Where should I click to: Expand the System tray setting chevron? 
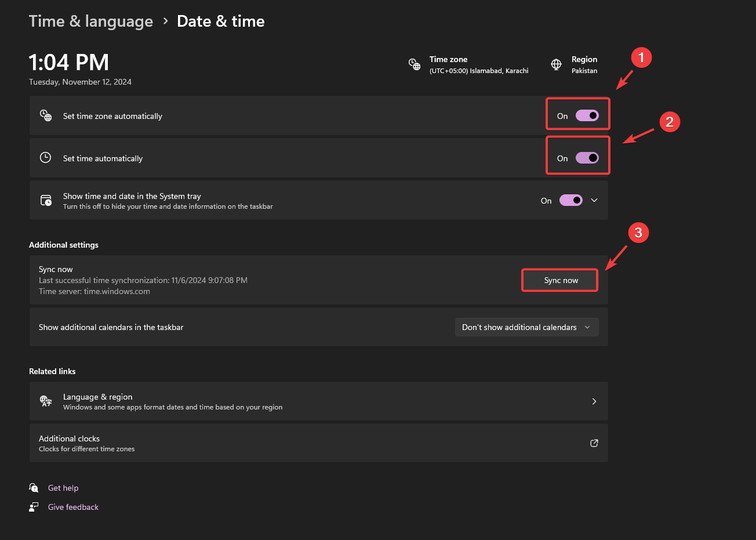pyautogui.click(x=594, y=200)
